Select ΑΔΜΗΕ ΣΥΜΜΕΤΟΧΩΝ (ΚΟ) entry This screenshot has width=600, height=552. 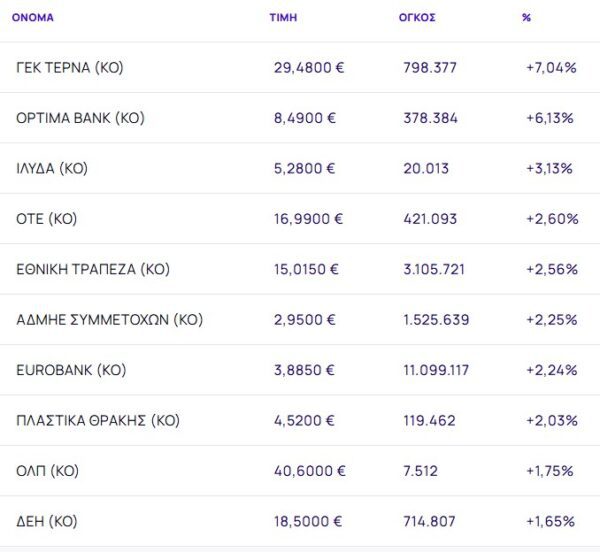[109, 320]
